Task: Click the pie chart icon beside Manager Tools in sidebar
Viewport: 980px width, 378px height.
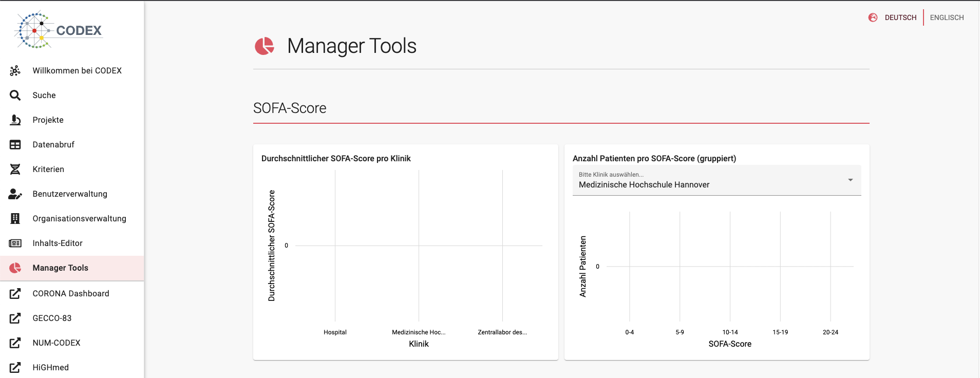Action: (15, 268)
